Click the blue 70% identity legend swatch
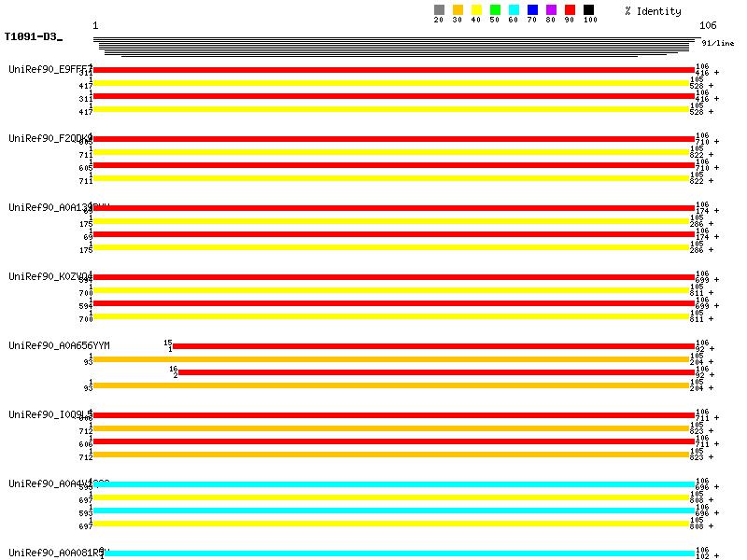 (532, 10)
